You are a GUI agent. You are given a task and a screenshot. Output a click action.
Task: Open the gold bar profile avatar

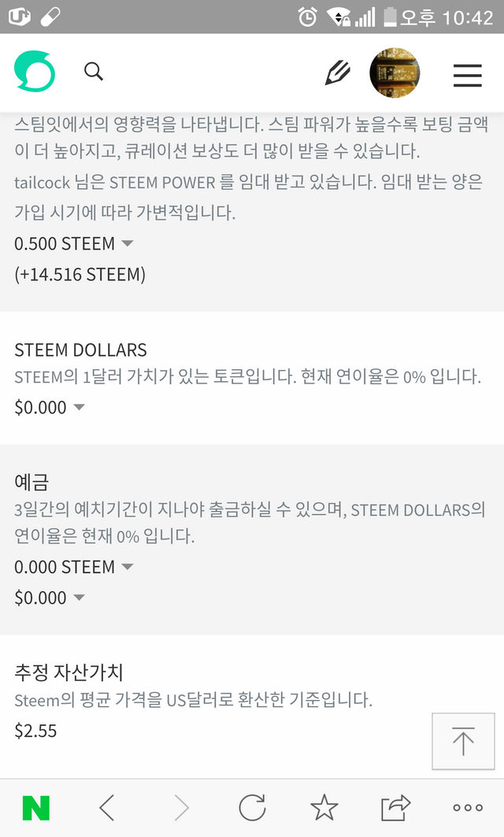tap(395, 72)
